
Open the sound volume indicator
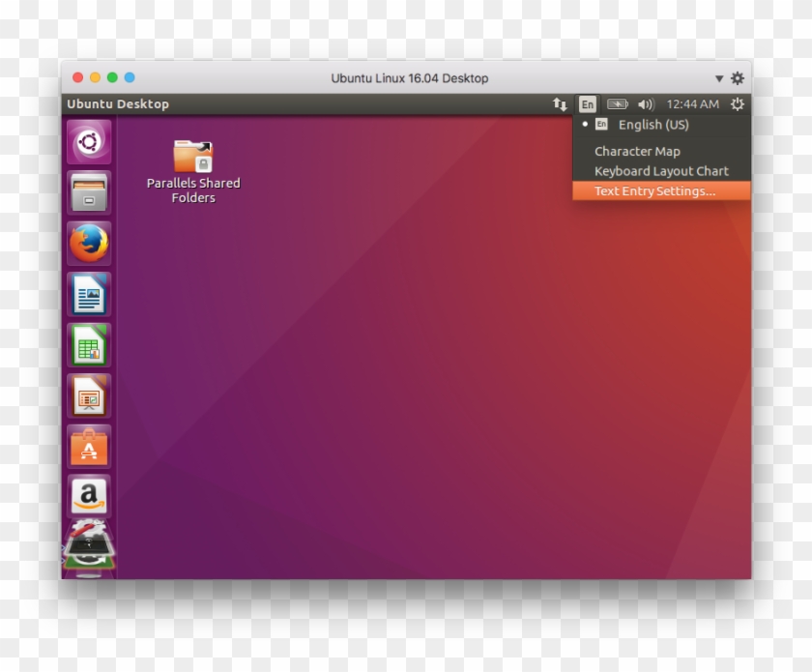[646, 104]
